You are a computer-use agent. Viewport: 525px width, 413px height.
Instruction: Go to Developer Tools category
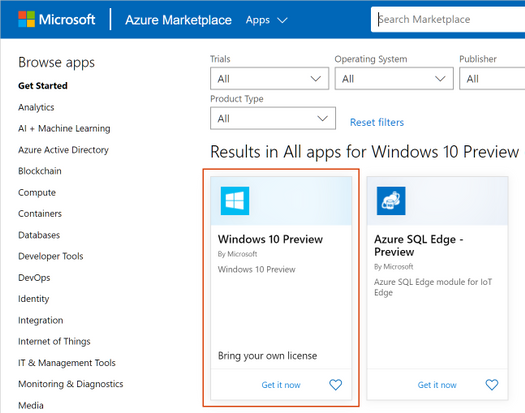point(51,256)
